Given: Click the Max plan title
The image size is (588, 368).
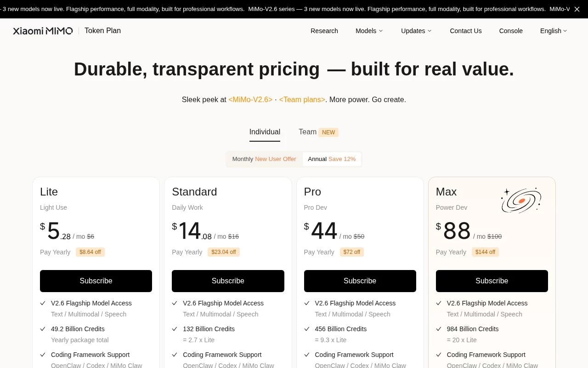Looking at the screenshot, I should pos(446,192).
